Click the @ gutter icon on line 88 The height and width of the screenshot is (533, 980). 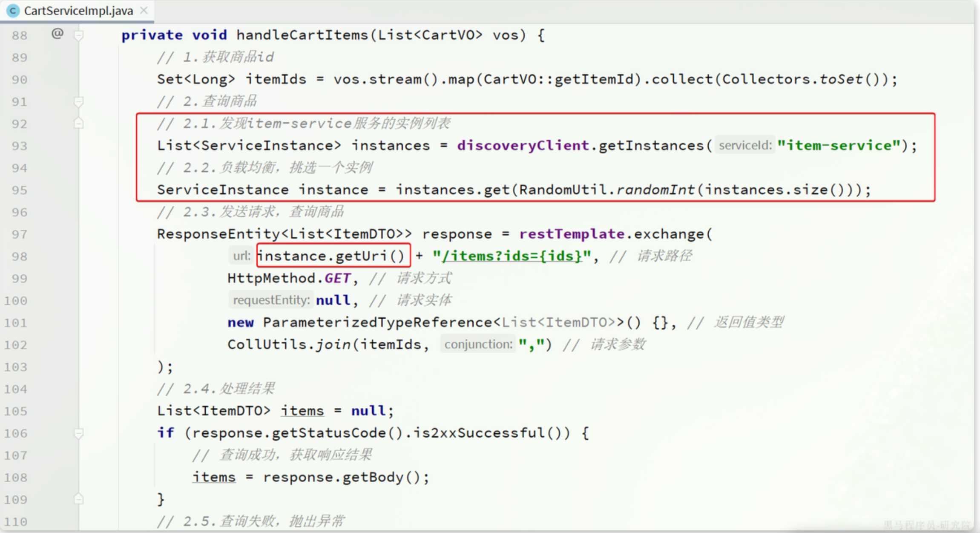click(x=57, y=33)
